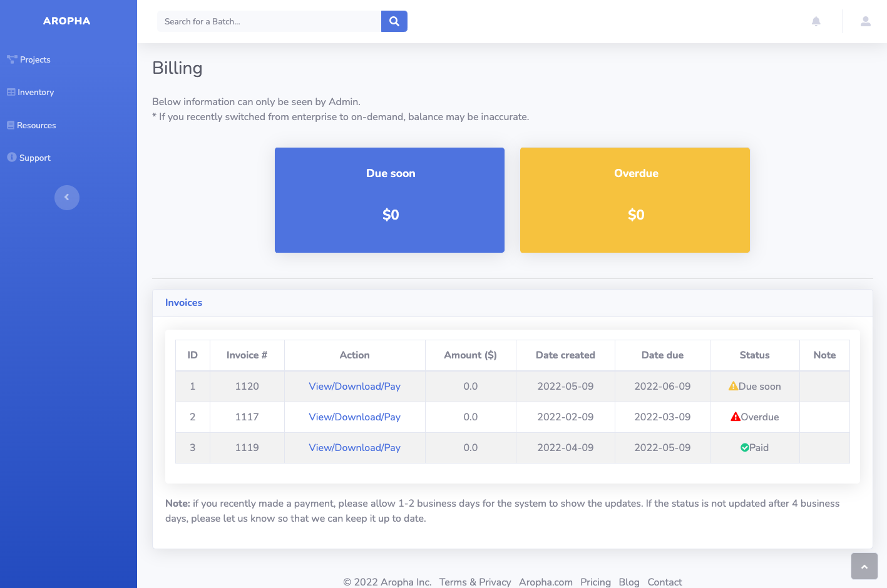
Task: Click inside the batch search field
Action: click(x=263, y=21)
